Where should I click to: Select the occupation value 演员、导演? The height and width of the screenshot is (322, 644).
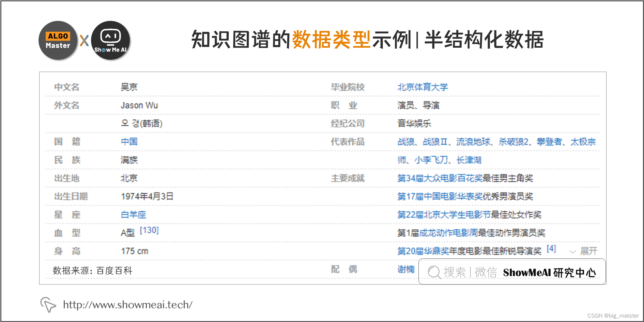[x=418, y=105]
